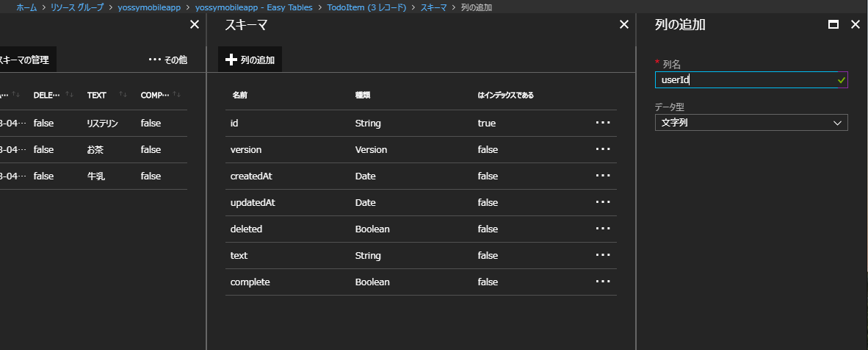Image resolution: width=868 pixels, height=350 pixels.
Task: Close the TodoItem table blade
Action: [x=195, y=24]
